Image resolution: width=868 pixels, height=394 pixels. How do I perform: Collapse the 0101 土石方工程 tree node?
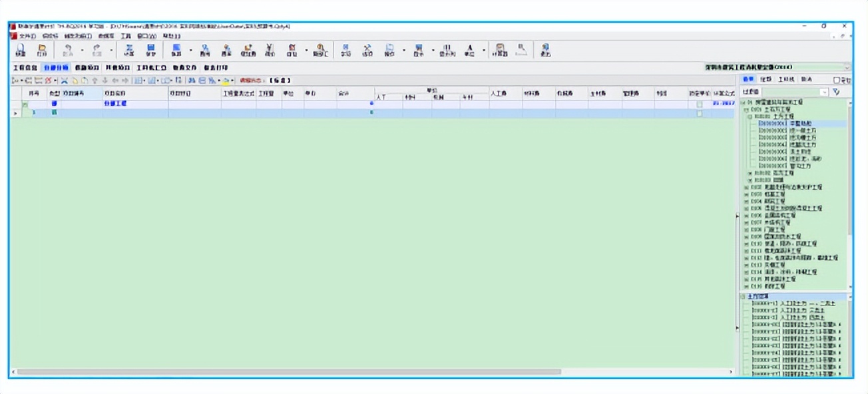(746, 110)
